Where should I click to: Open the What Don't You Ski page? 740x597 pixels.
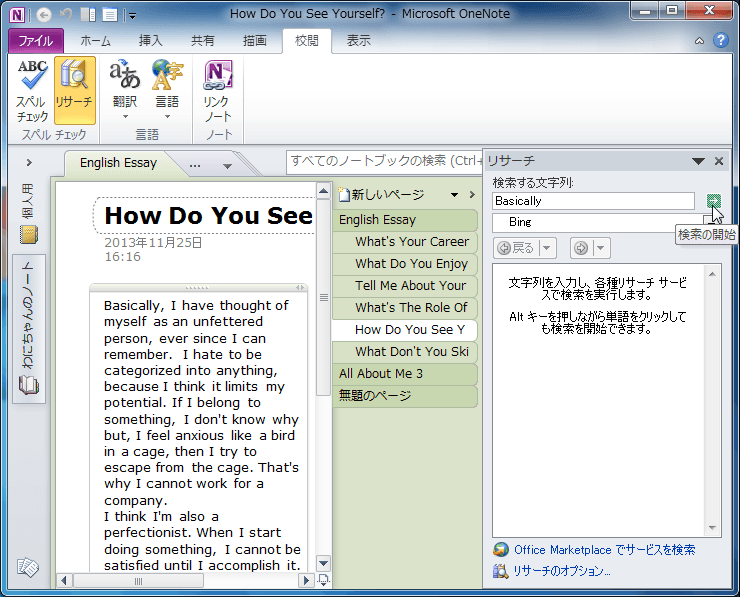point(405,352)
